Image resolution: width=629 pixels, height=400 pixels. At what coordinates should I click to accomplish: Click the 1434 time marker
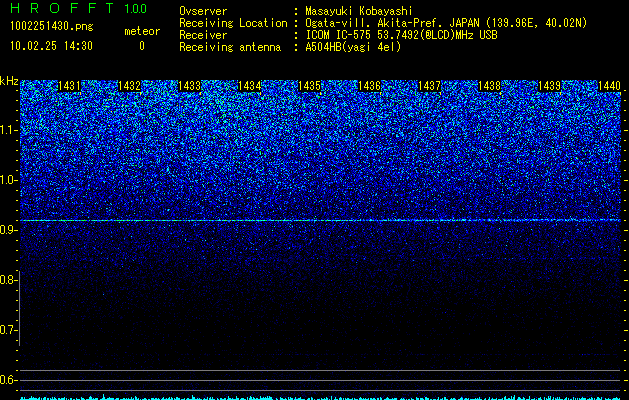pyautogui.click(x=250, y=86)
